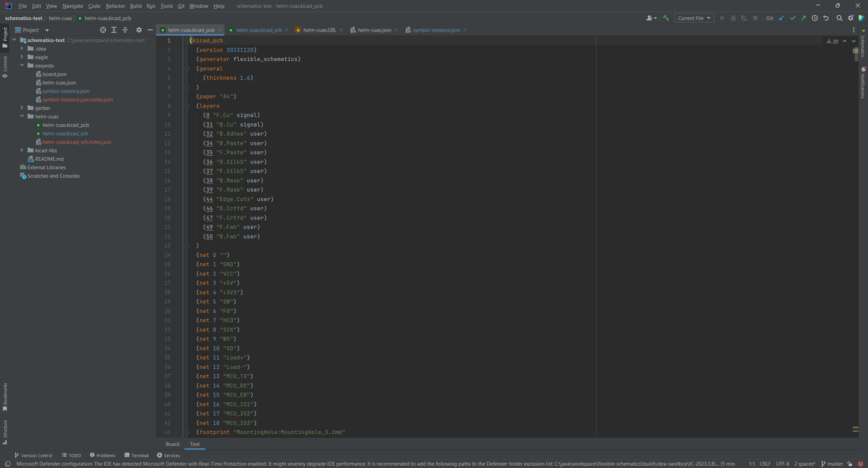Open the Project view selector dropdown
Image resolution: width=868 pixels, height=468 pixels.
point(32,30)
